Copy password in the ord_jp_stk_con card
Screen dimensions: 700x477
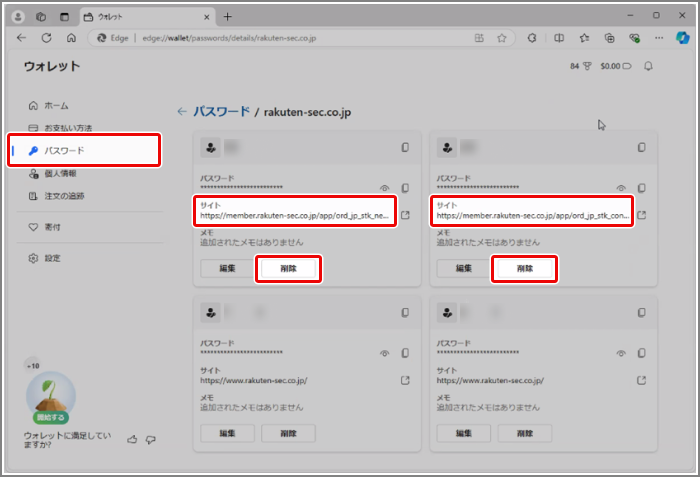click(x=642, y=188)
